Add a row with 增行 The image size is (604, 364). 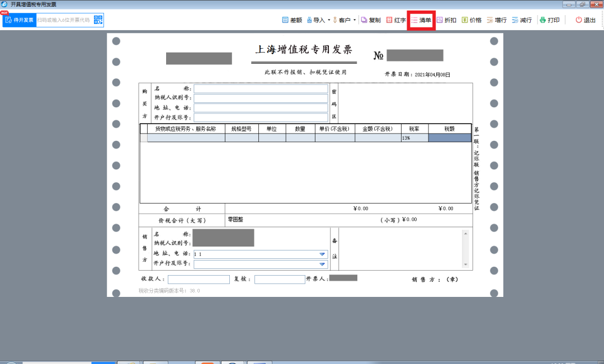pos(497,20)
